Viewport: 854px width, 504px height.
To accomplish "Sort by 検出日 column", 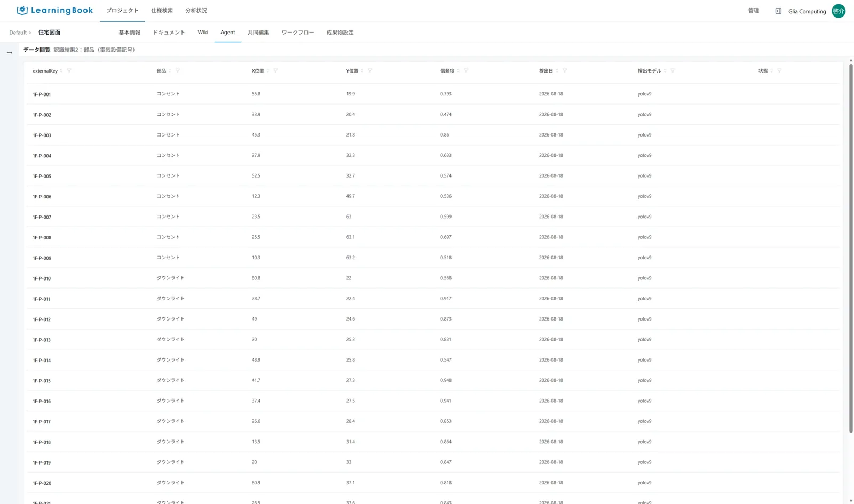I will point(557,71).
